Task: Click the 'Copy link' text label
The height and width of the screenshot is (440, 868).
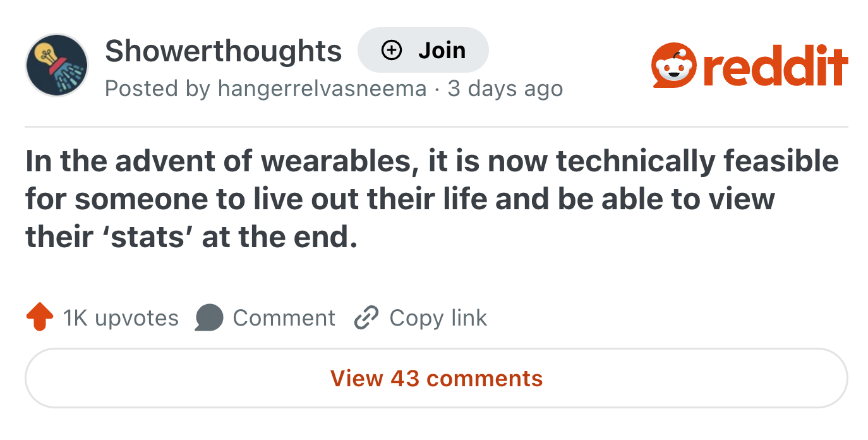Action: click(437, 317)
